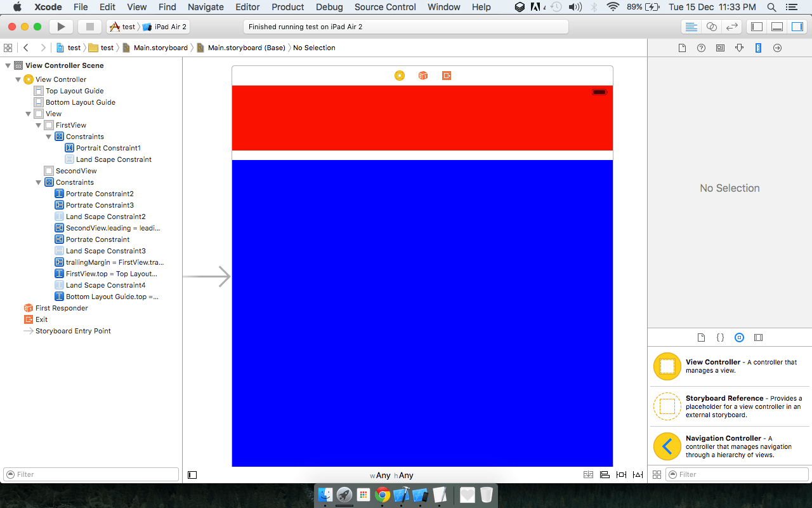Toggle the document outline button
Image resolution: width=812 pixels, height=508 pixels.
pos(193,475)
